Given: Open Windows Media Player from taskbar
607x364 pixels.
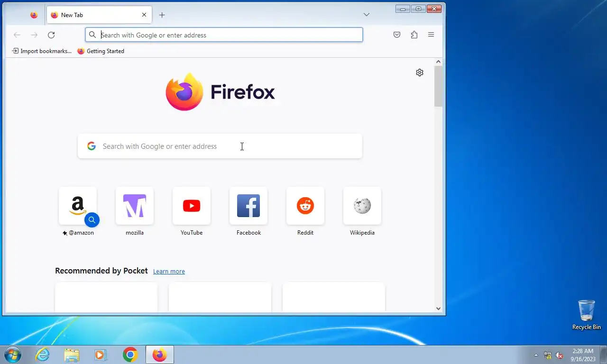Looking at the screenshot, I should (100, 355).
